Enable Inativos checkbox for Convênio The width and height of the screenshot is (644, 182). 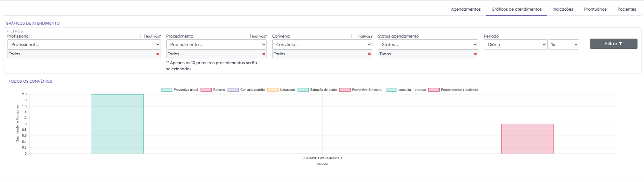click(x=354, y=36)
